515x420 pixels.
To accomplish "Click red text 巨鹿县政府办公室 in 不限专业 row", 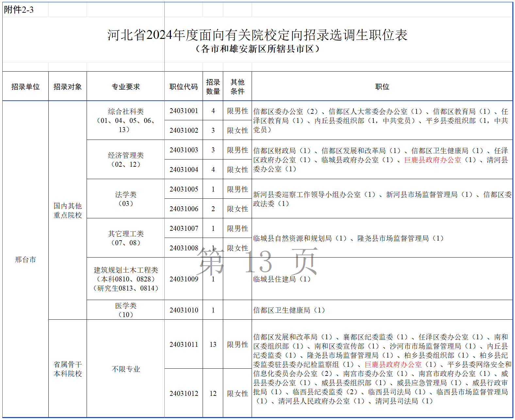I will click(x=393, y=364).
